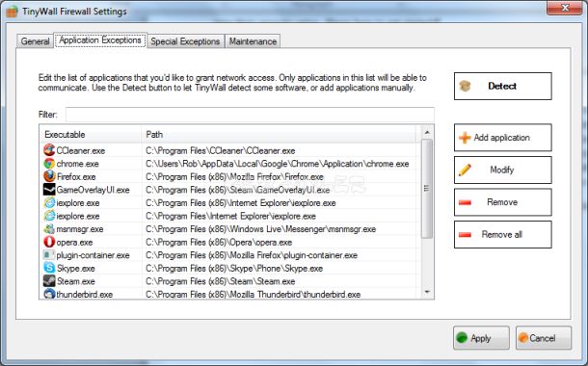Click the Mozilla Firefox\Firefox.exe path

[234, 177]
